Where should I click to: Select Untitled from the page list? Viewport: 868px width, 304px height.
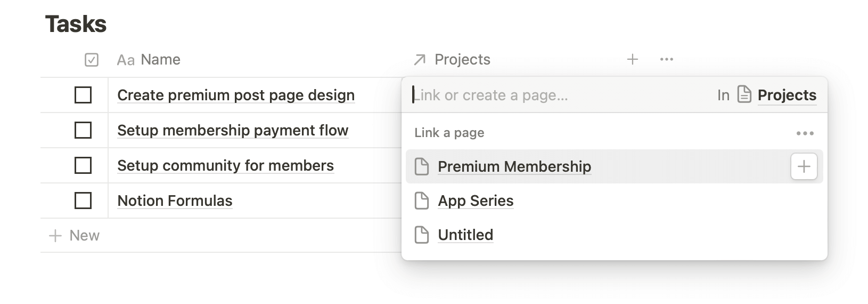465,235
